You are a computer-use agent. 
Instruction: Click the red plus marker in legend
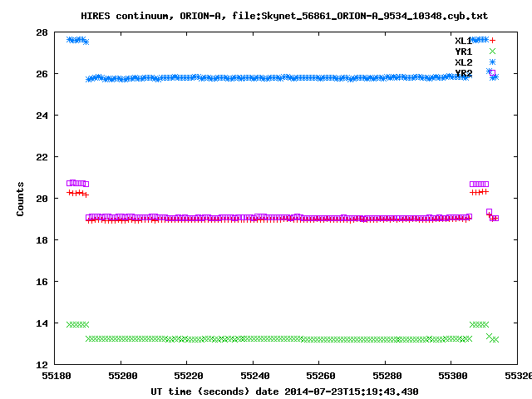tap(492, 41)
